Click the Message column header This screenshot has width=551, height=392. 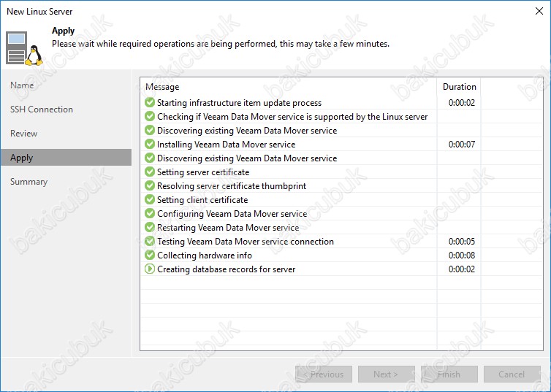(288, 87)
